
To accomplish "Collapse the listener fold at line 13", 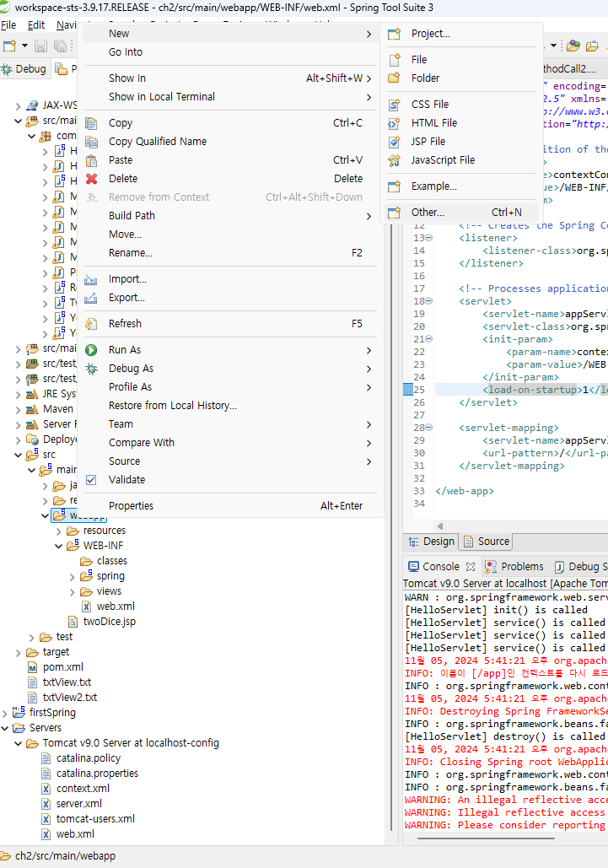I will coord(429,238).
